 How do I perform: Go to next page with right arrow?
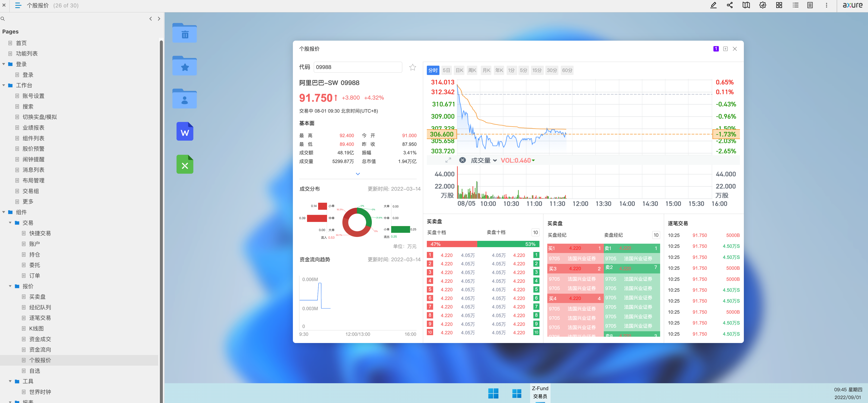point(159,19)
